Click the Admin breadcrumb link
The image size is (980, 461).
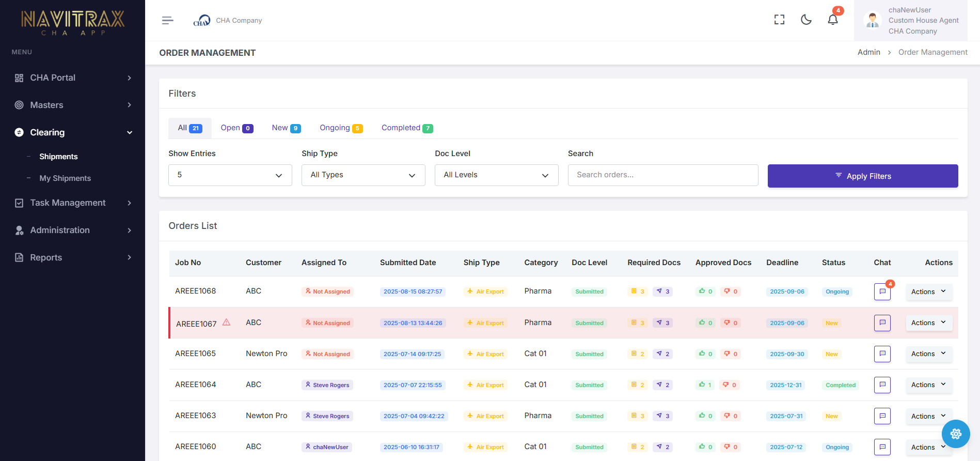[x=868, y=52]
